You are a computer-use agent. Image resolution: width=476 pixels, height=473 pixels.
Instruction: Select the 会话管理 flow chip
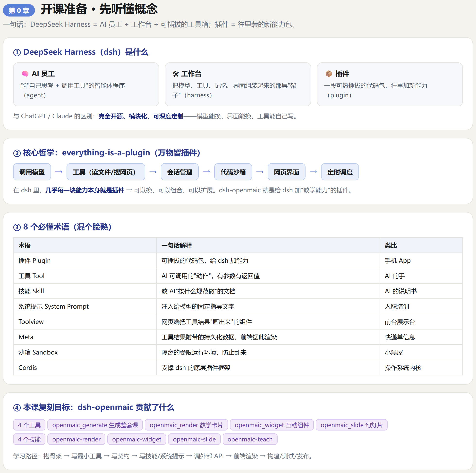[180, 172]
